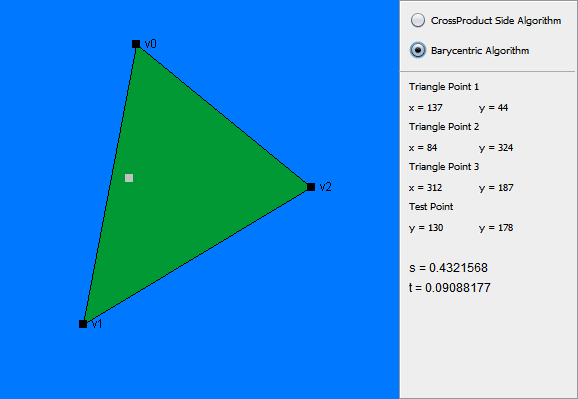This screenshot has height=399, width=578.
Task: Click the v1 triangle vertex handle
Action: 83,324
